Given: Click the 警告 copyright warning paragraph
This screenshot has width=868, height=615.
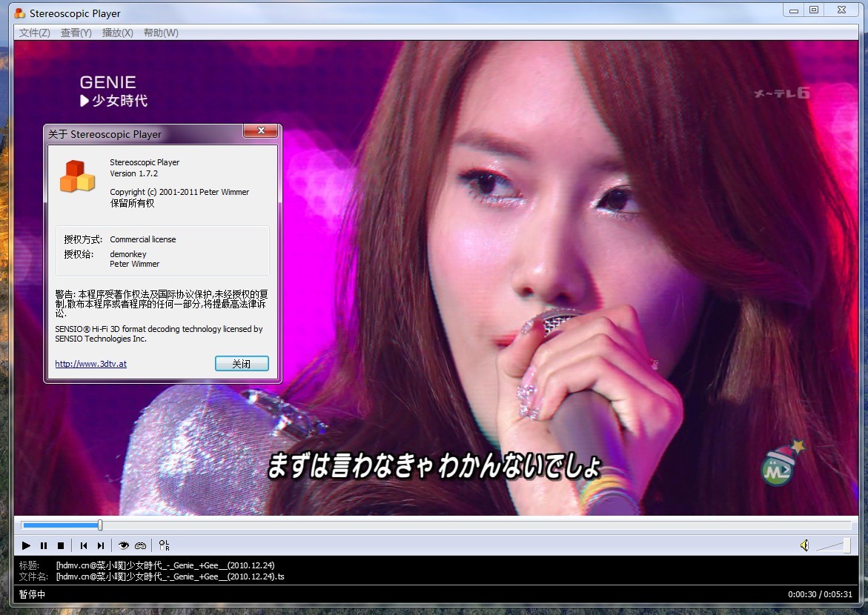Looking at the screenshot, I should click(161, 303).
